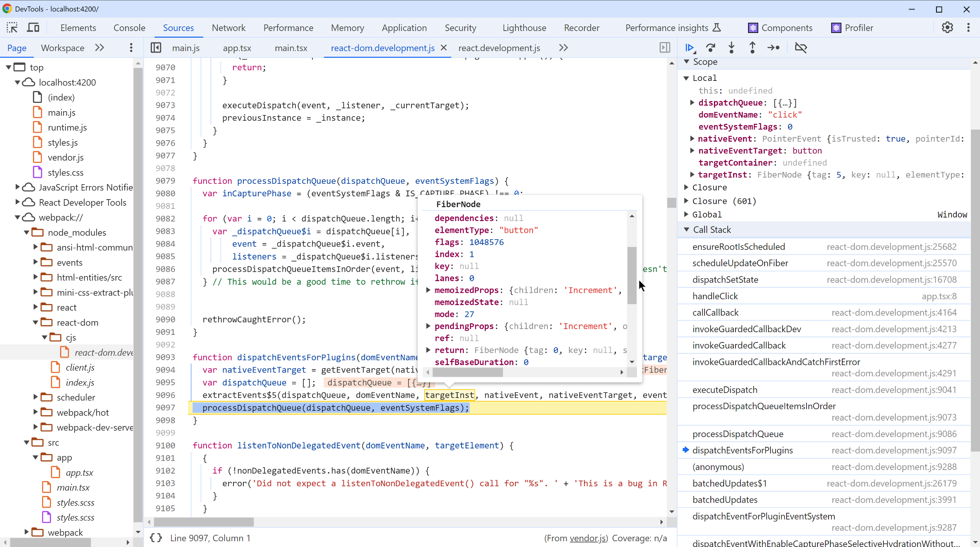
Task: Collapse the Call Stack section
Action: pyautogui.click(x=686, y=230)
